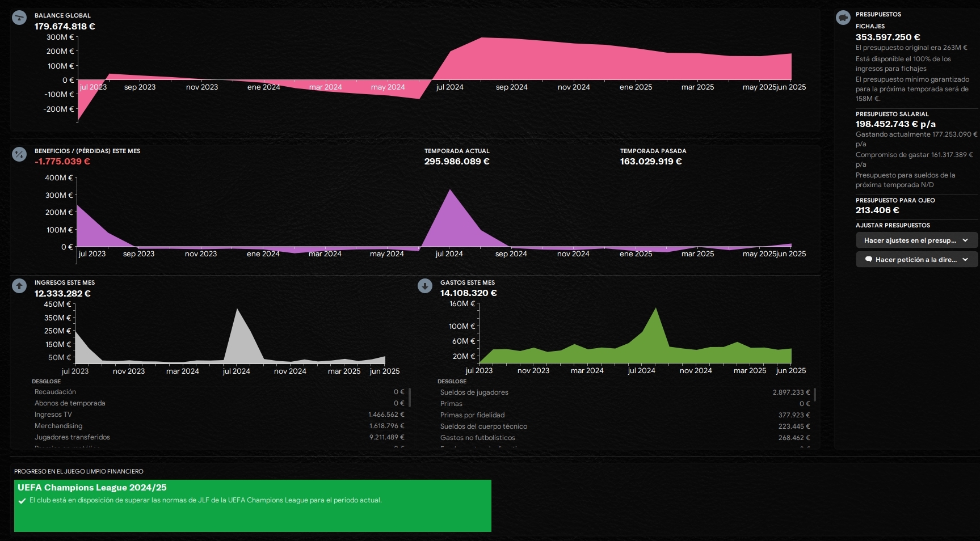Select the green UEFA Champions League 2024/25 panel
The width and height of the screenshot is (980, 541).
coord(253,506)
